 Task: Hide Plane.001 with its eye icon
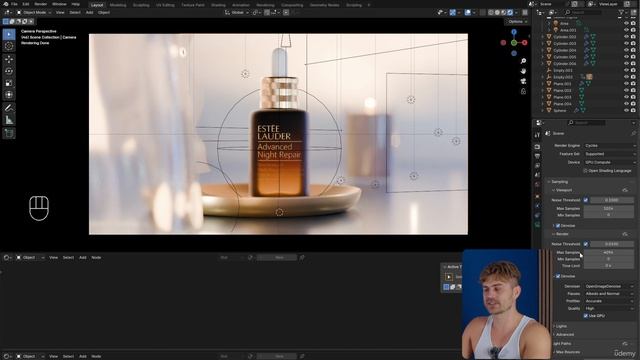[x=627, y=84]
